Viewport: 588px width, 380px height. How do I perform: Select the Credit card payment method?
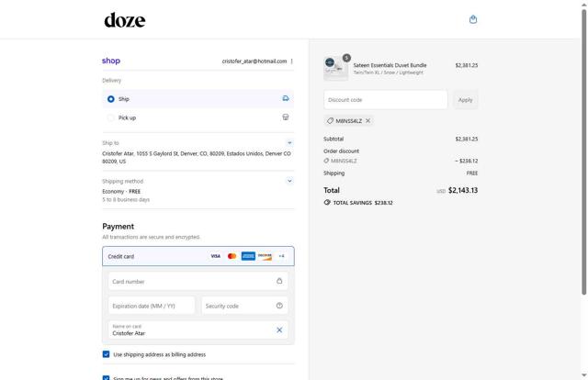(x=198, y=256)
